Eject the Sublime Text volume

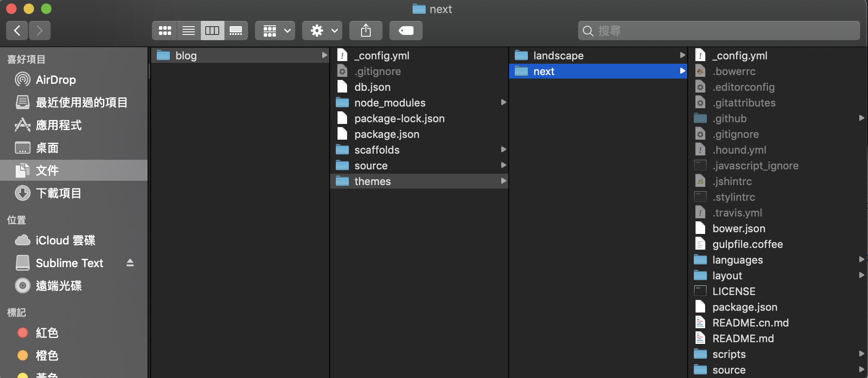tap(130, 263)
